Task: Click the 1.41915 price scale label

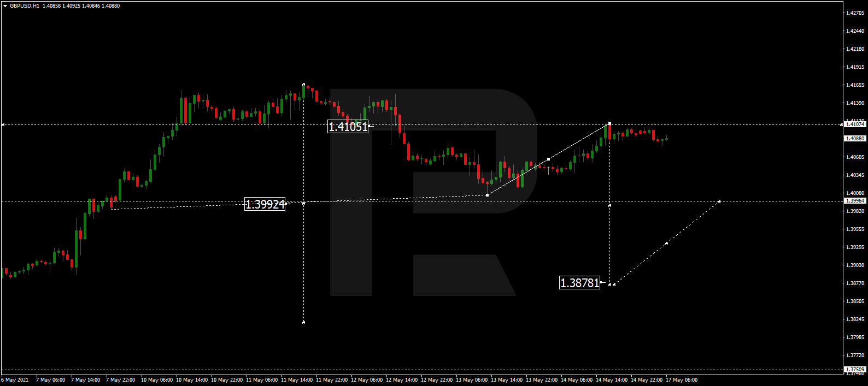Action: click(x=855, y=67)
